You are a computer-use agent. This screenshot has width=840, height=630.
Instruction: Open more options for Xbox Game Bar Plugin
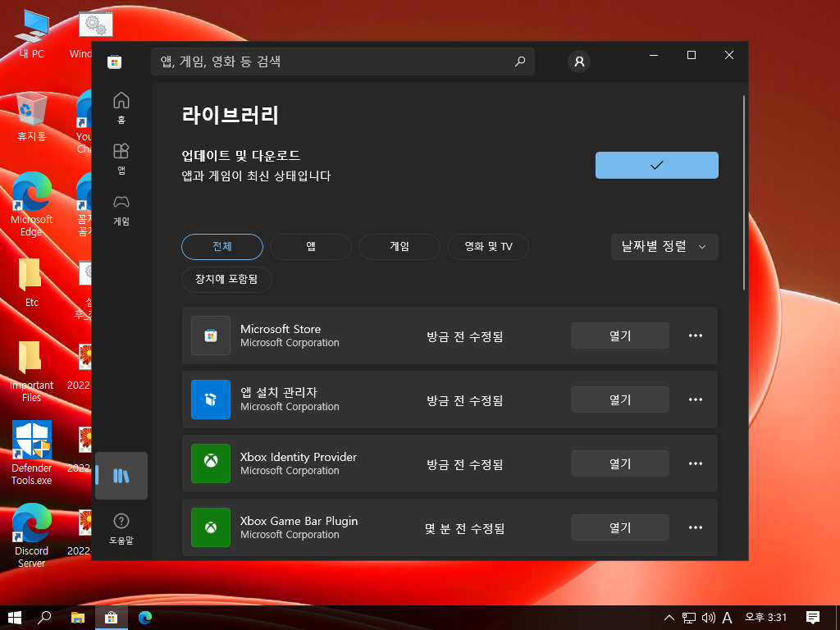696,527
